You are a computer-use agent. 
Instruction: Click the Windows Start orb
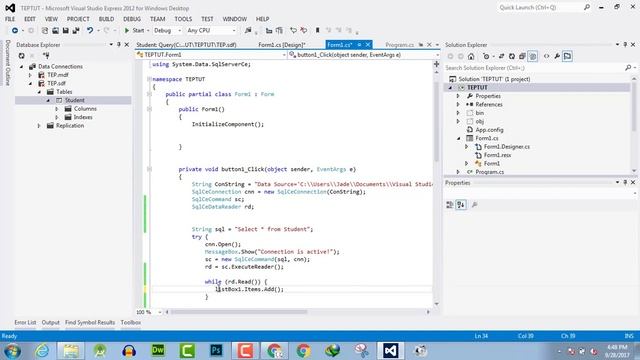point(13,351)
